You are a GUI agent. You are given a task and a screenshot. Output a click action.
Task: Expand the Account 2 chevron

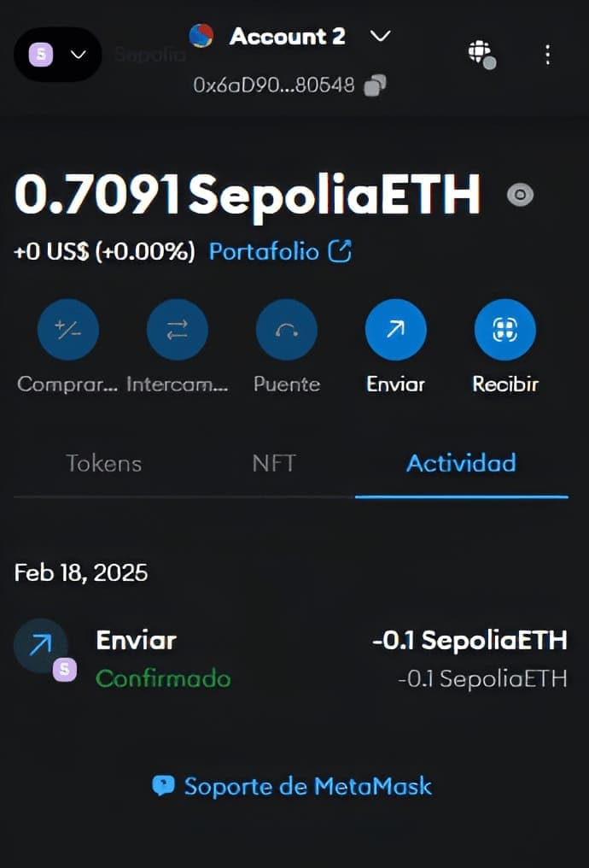click(380, 37)
